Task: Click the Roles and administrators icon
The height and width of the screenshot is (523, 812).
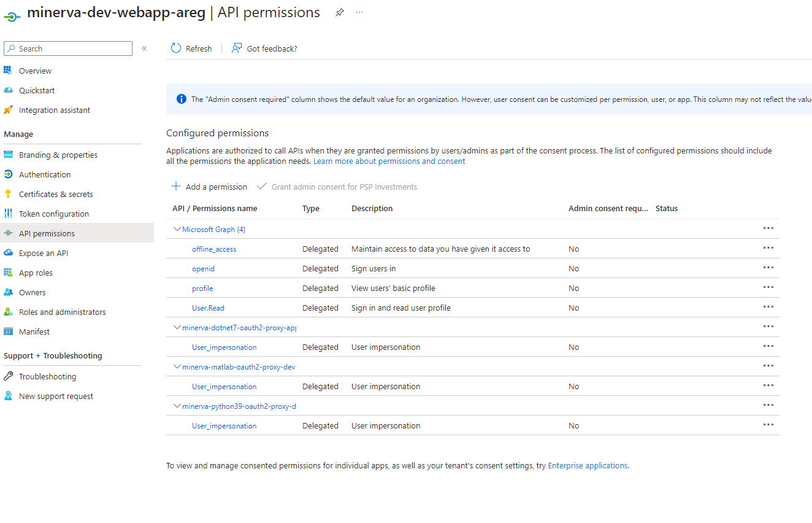Action: point(8,312)
